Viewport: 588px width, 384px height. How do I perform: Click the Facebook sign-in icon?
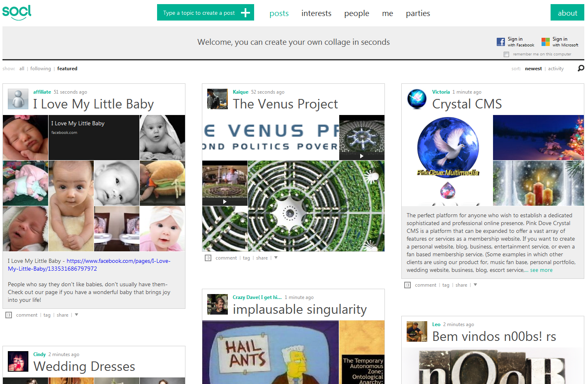pyautogui.click(x=500, y=42)
